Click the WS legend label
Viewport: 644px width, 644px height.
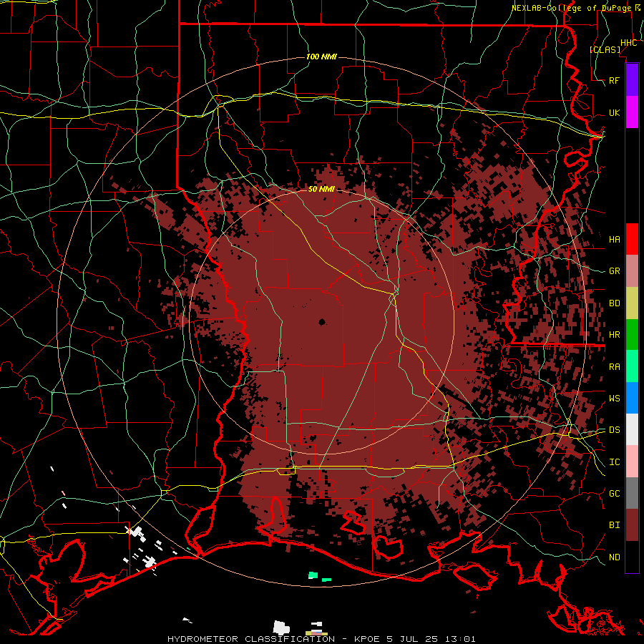(615, 398)
